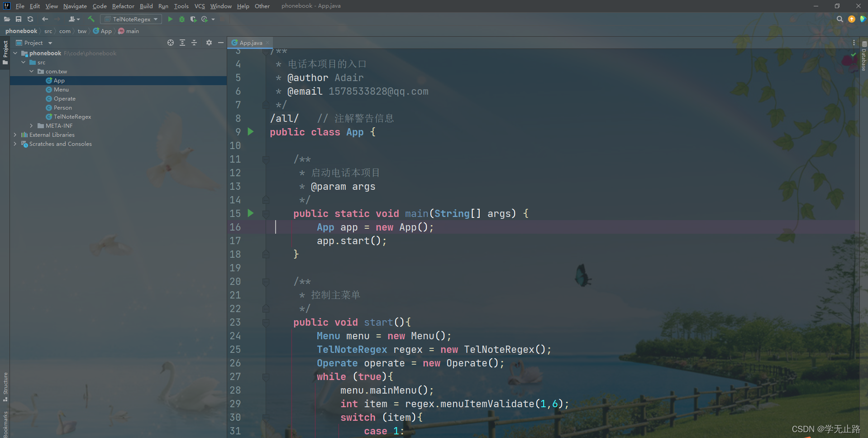Run class App from line 9 gutter icon
Image resolution: width=868 pixels, height=438 pixels.
(x=251, y=132)
